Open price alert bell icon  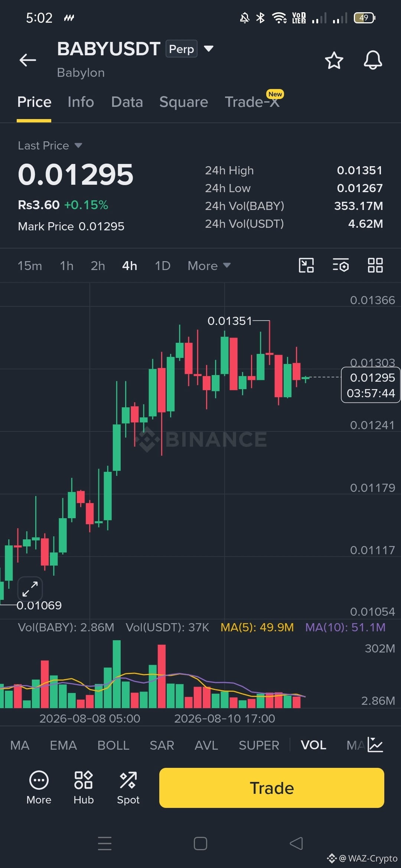pos(373,60)
